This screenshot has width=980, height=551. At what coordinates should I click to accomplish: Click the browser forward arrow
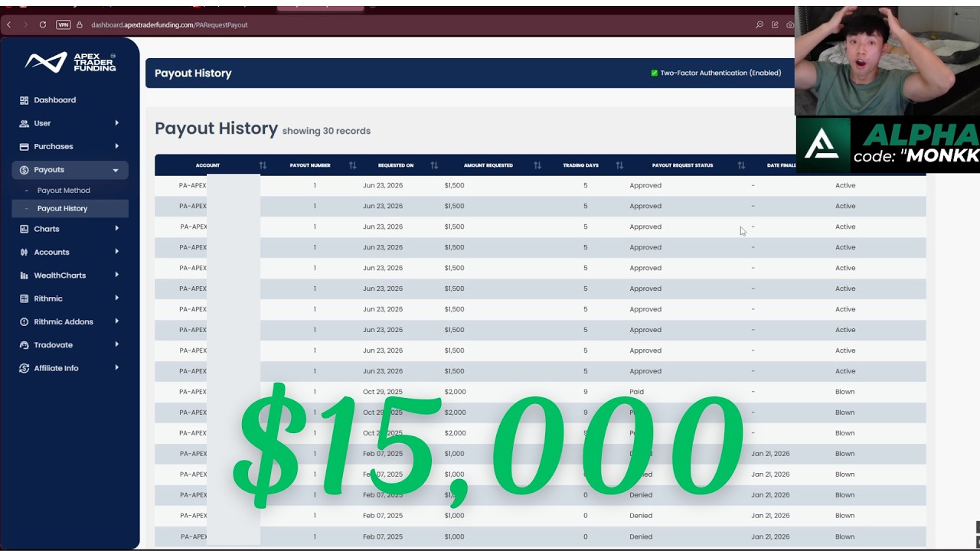click(x=25, y=24)
